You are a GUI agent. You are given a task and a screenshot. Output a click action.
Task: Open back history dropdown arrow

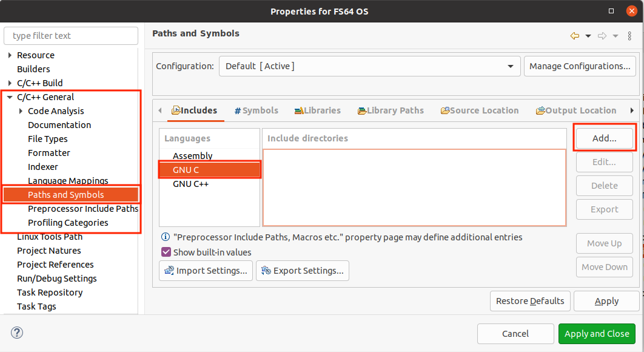pyautogui.click(x=588, y=36)
